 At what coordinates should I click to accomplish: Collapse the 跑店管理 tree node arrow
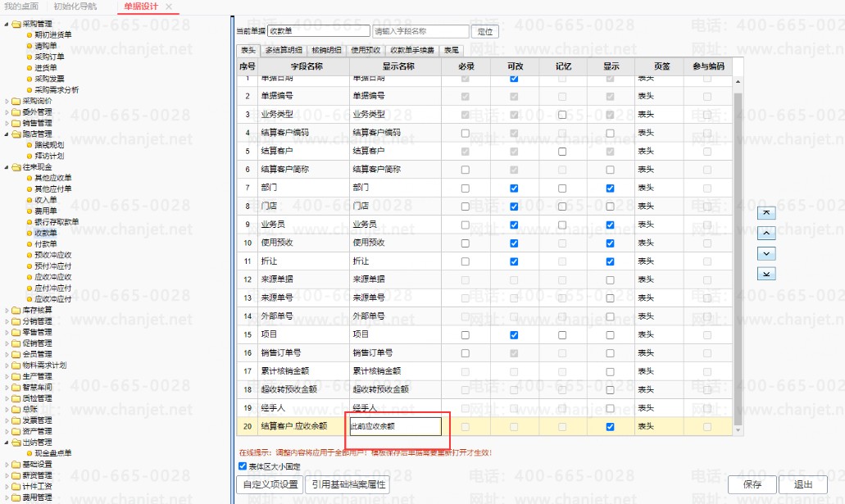[7, 134]
